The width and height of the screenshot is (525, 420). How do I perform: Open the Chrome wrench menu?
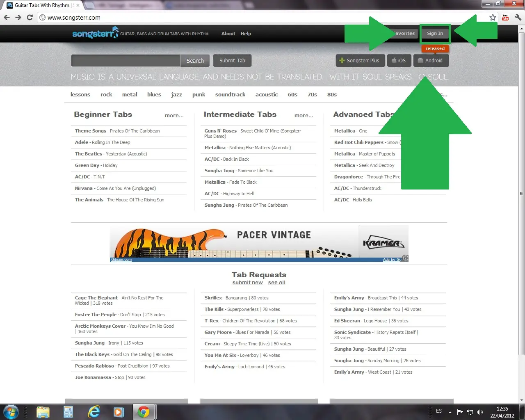tap(518, 17)
